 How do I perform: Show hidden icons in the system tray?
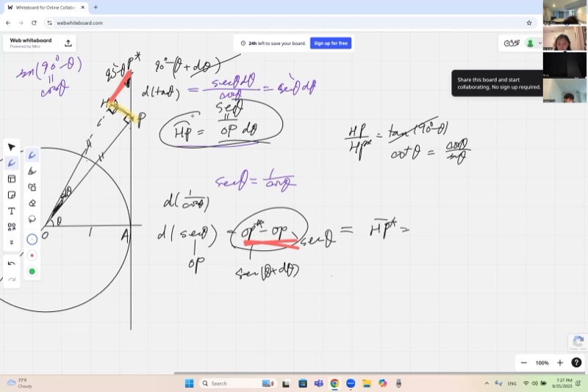[x=486, y=383]
